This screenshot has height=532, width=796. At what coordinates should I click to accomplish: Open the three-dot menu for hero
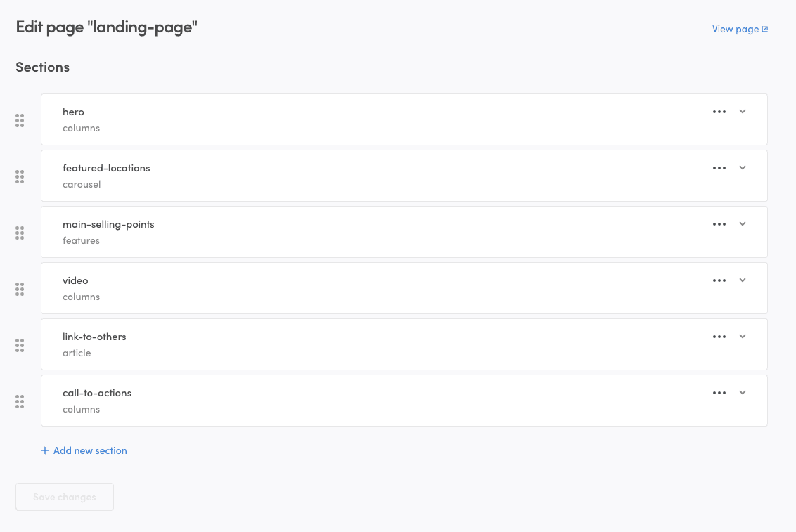pos(719,112)
